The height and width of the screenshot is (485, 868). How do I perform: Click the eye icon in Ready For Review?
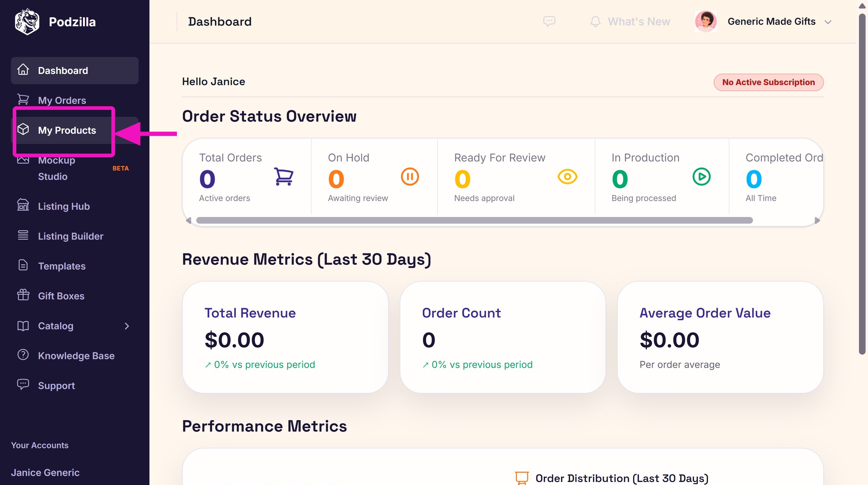coord(567,177)
